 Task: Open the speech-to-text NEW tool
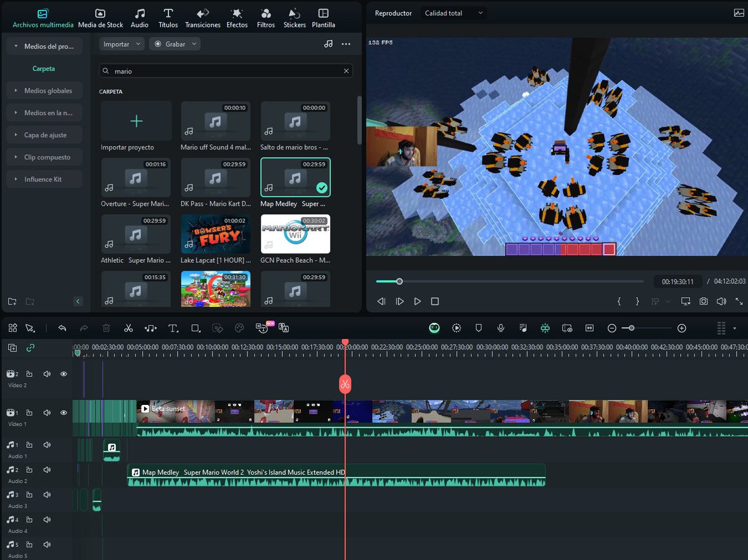(x=262, y=327)
